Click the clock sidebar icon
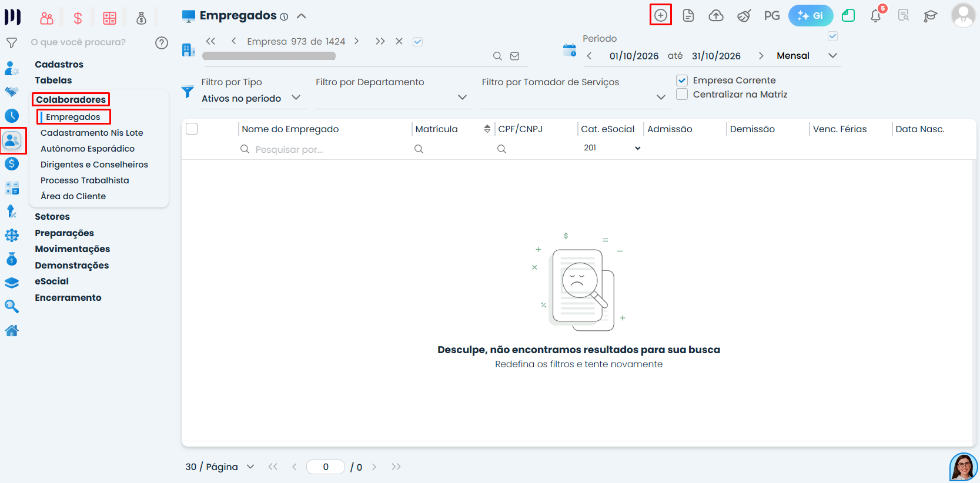Image resolution: width=980 pixels, height=483 pixels. coord(12,116)
